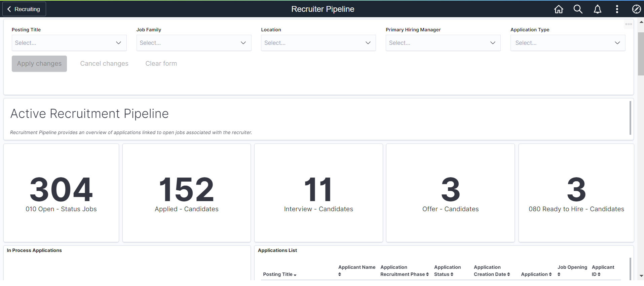Go back to Recruiting
The image size is (644, 286).
24,9
